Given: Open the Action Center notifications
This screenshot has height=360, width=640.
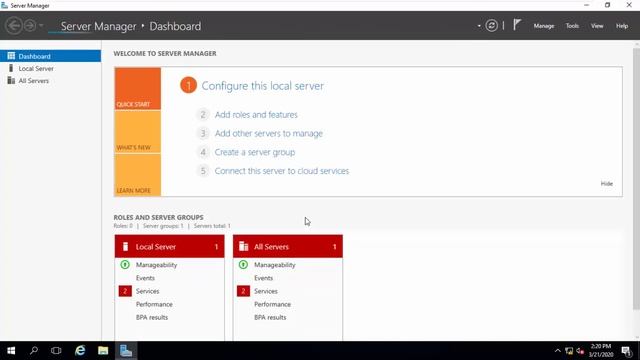Looking at the screenshot, I should (627, 351).
